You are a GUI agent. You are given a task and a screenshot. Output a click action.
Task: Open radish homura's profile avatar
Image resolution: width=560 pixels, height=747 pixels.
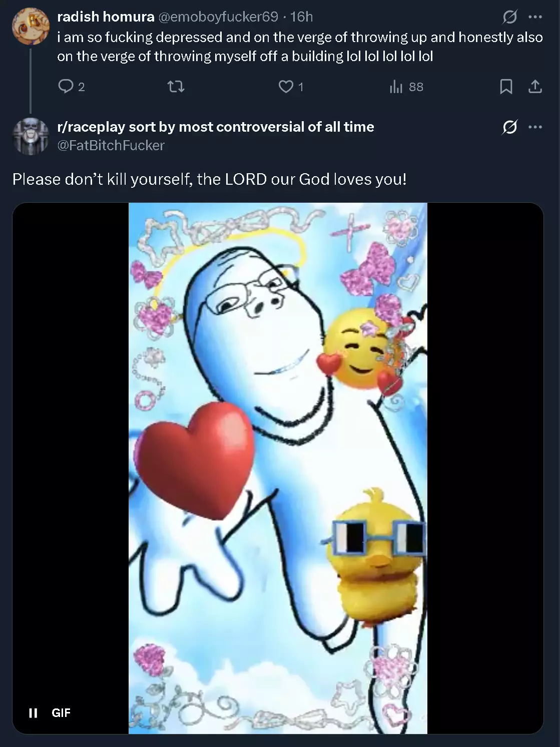click(31, 26)
